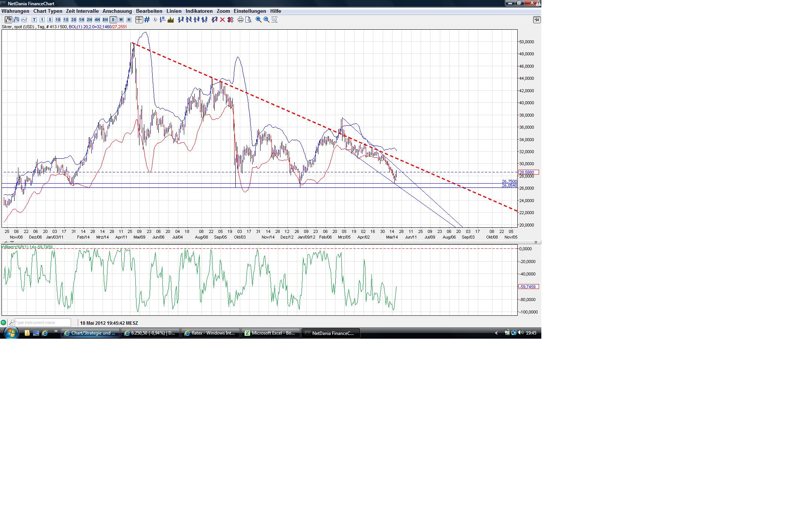Click the volume bars indicator icon
Screen dimensions: 812x508
coord(171,20)
